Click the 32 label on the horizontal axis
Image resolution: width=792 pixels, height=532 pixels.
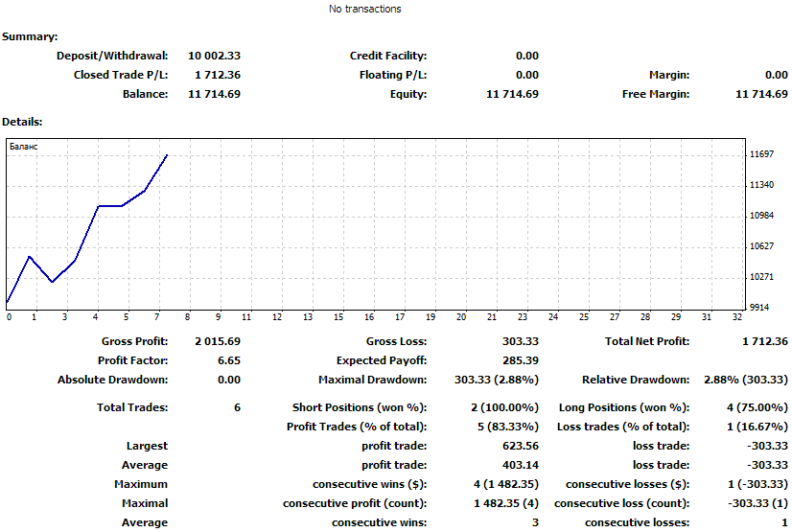click(x=736, y=317)
